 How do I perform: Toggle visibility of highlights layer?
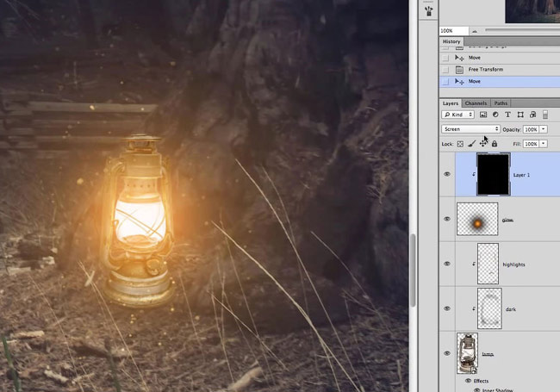click(447, 264)
